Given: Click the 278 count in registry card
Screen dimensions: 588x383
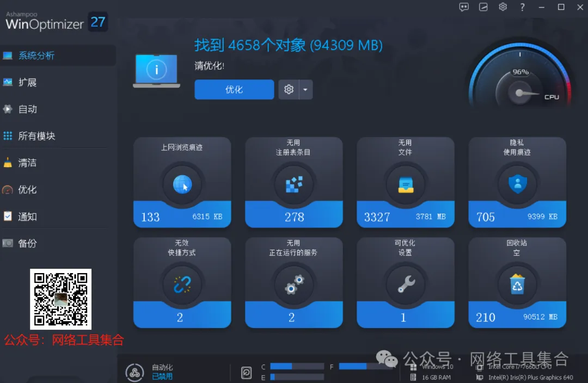Looking at the screenshot, I should pos(295,217).
